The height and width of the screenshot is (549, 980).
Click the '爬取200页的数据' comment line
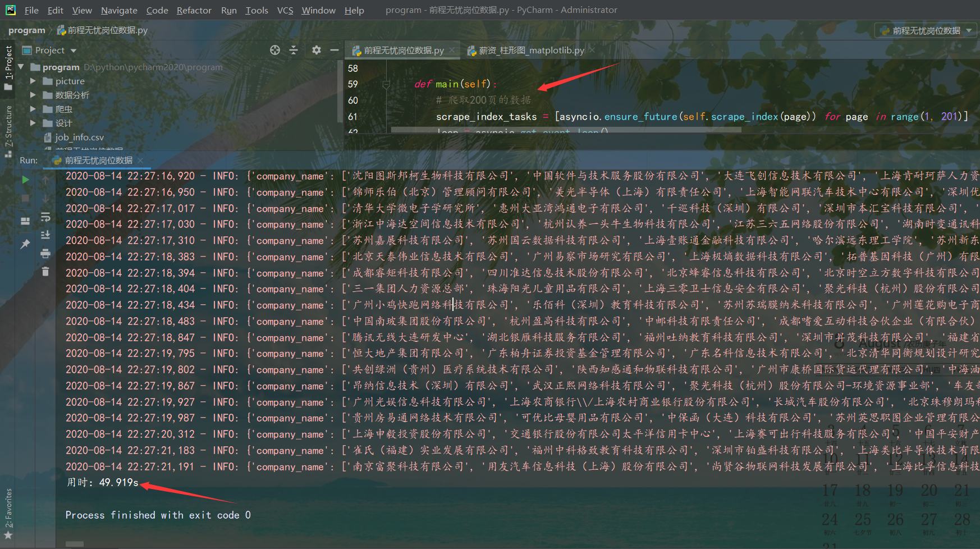tap(483, 100)
